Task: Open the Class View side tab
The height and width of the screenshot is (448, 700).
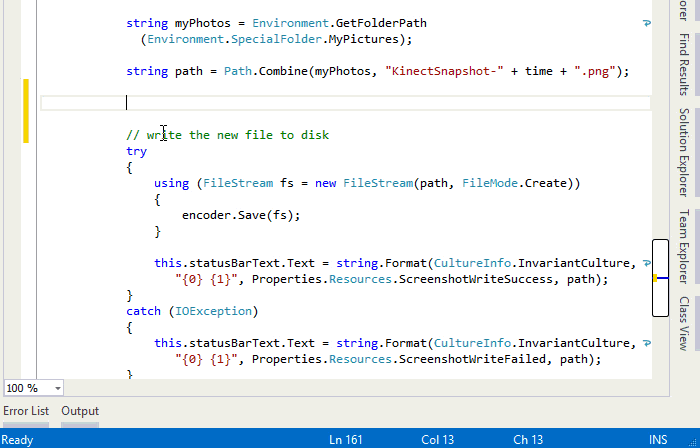Action: (683, 323)
